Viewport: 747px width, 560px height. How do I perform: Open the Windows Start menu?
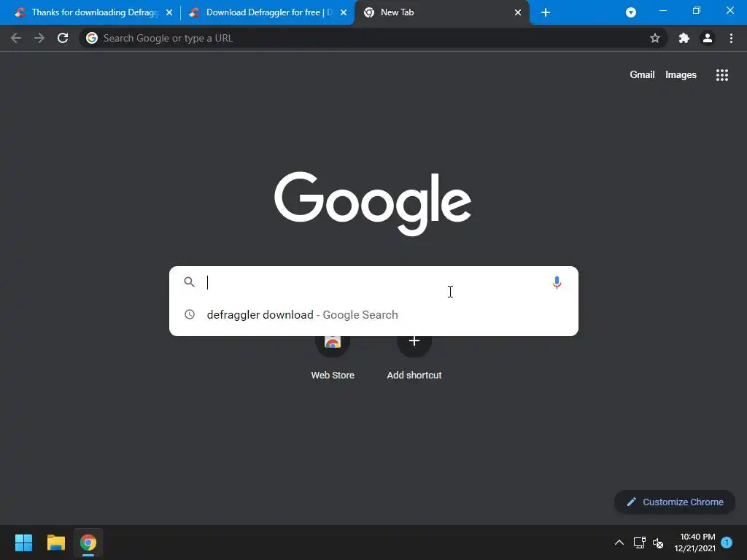(23, 542)
